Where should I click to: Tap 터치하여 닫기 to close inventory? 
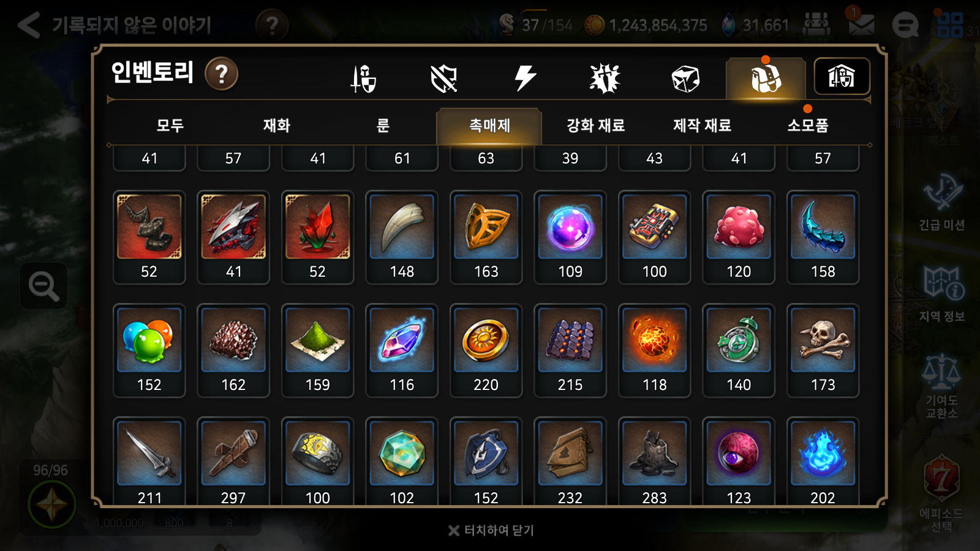click(491, 530)
